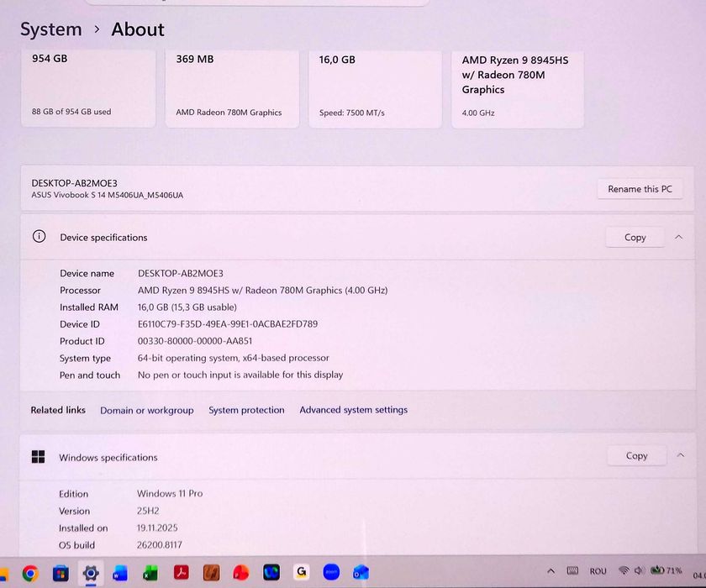Collapse the Device specifications section
This screenshot has width=706, height=588.
[x=678, y=237]
